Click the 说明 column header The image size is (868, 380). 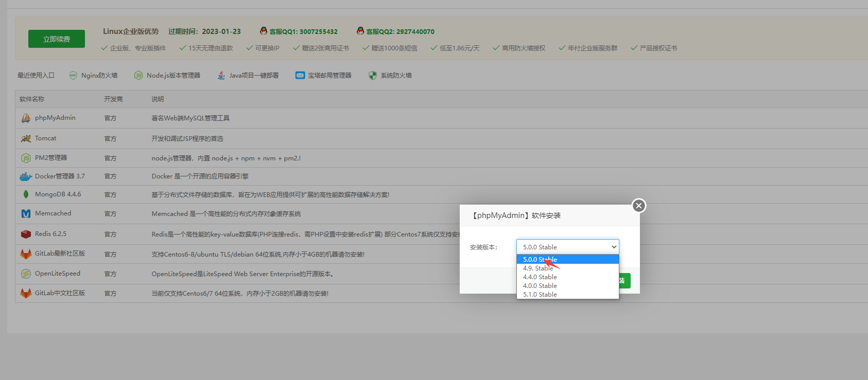(x=158, y=99)
